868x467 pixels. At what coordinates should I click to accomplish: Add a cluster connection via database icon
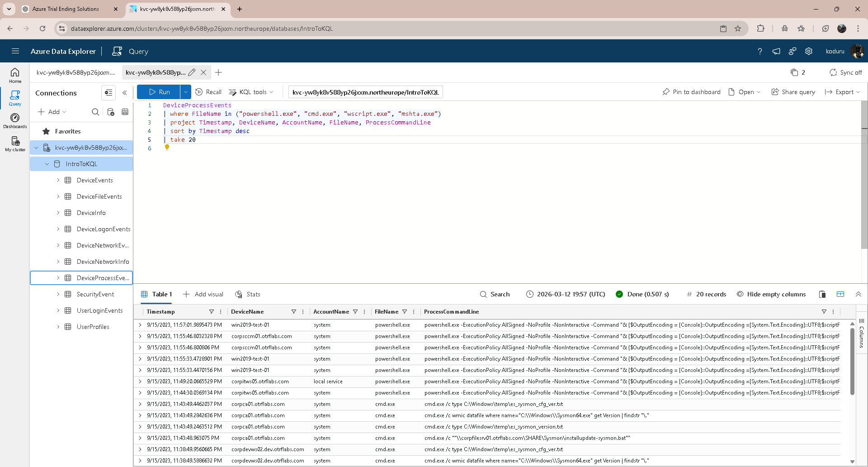point(111,112)
